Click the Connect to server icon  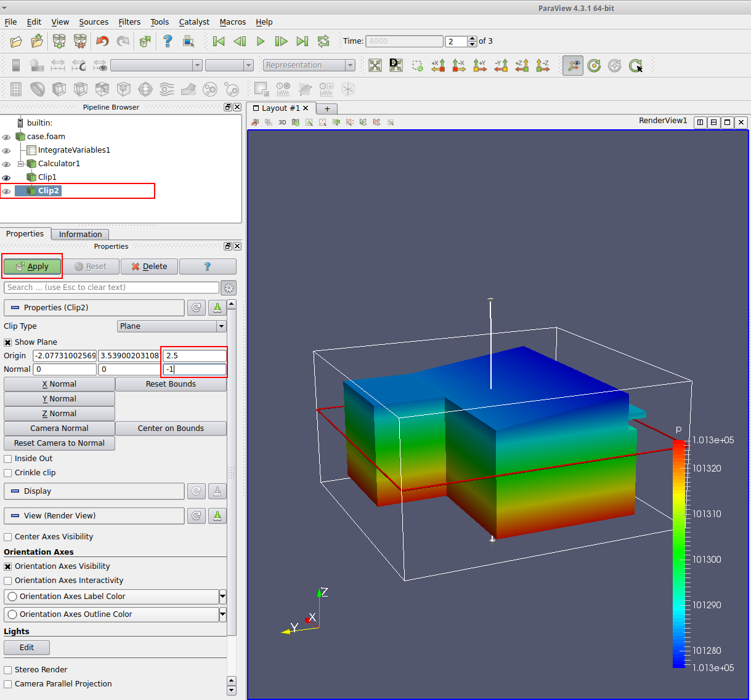coord(59,41)
